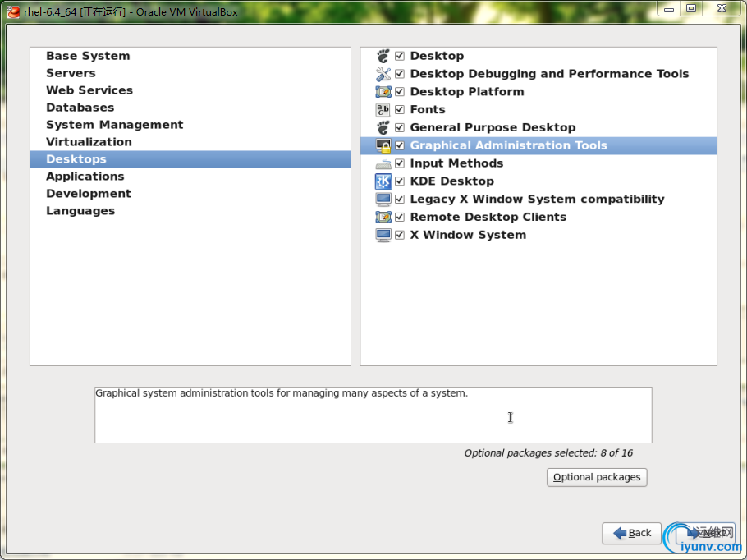Go back with the Back button
The image size is (747, 560).
coord(632,533)
